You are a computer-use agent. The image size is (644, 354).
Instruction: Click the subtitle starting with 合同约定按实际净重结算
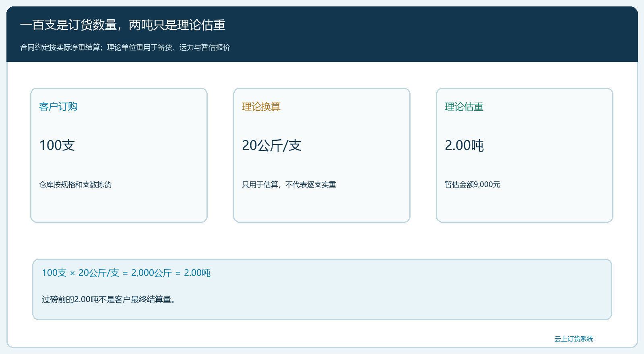pos(125,47)
